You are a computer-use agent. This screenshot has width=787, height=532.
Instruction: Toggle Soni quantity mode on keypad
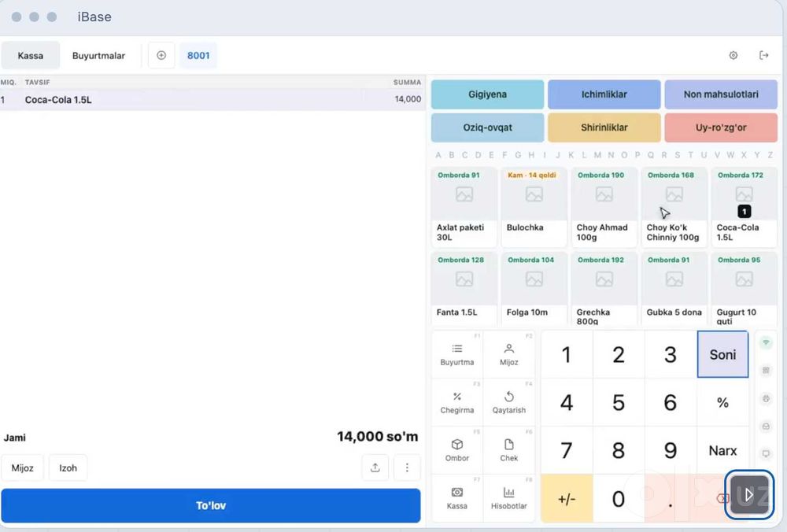click(722, 354)
